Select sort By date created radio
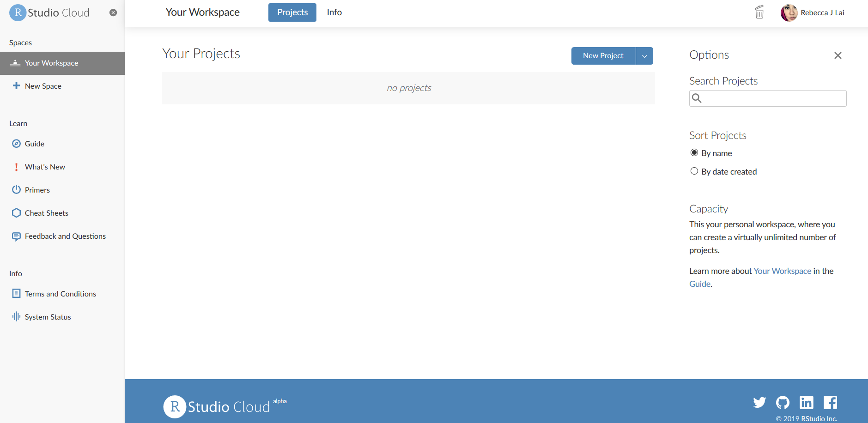Viewport: 868px width, 423px height. point(694,171)
